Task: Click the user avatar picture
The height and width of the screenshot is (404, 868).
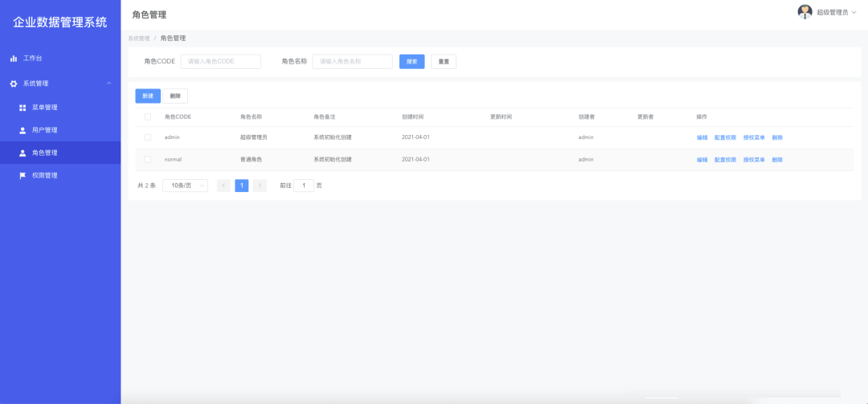Action: 805,11
